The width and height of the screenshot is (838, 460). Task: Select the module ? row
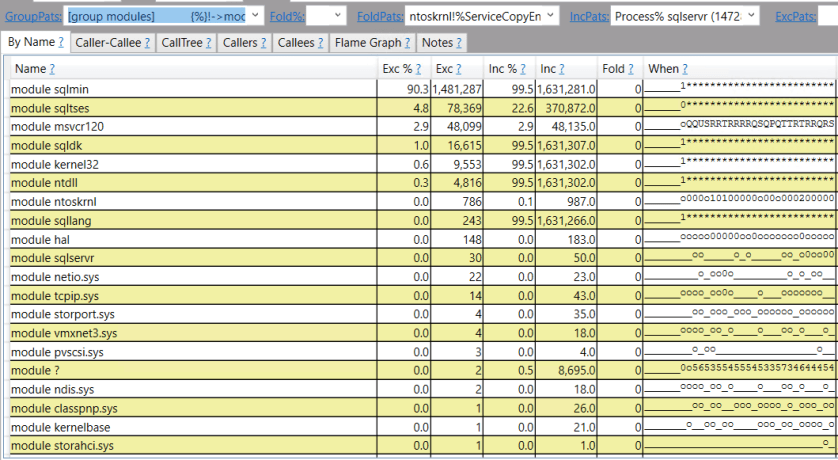(x=422, y=370)
